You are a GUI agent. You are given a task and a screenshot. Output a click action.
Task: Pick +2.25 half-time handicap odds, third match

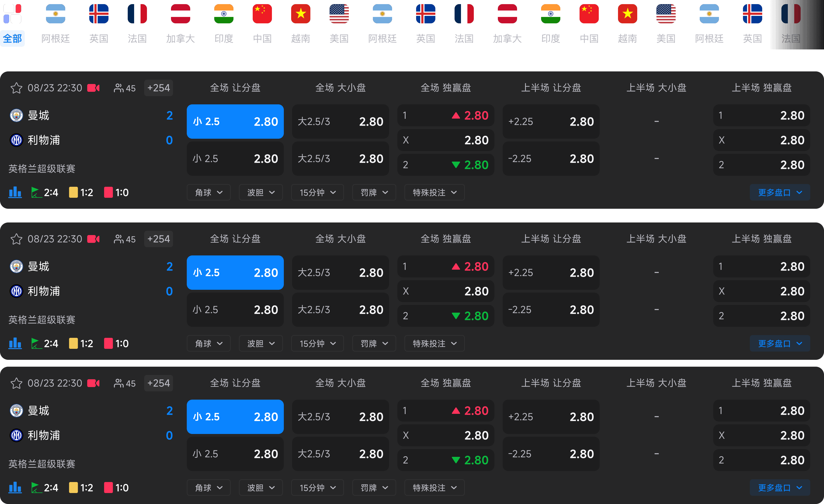[551, 417]
